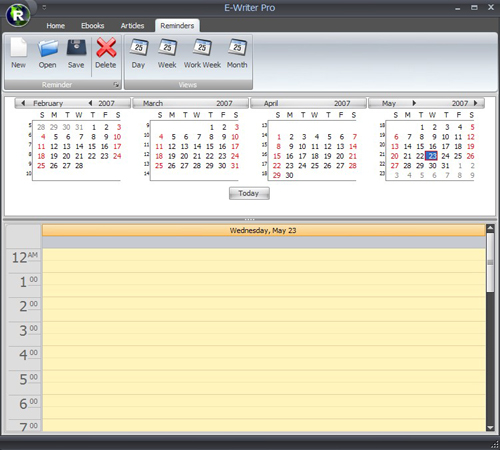
Task: Select March 14 in the March calendar
Action: (x=197, y=146)
